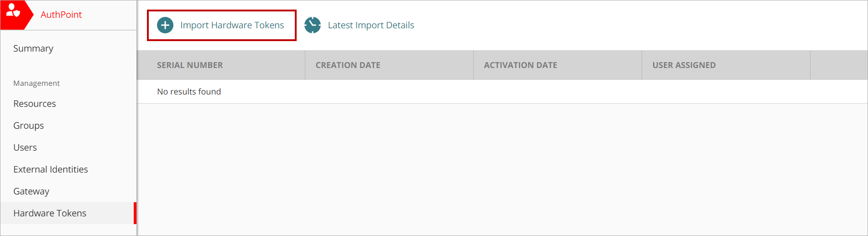Open the Latest Import Details link

(371, 25)
